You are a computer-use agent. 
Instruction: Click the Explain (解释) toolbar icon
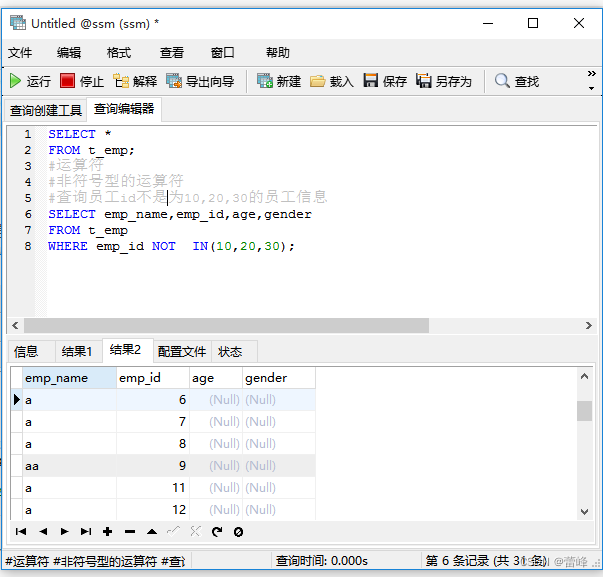pos(121,81)
